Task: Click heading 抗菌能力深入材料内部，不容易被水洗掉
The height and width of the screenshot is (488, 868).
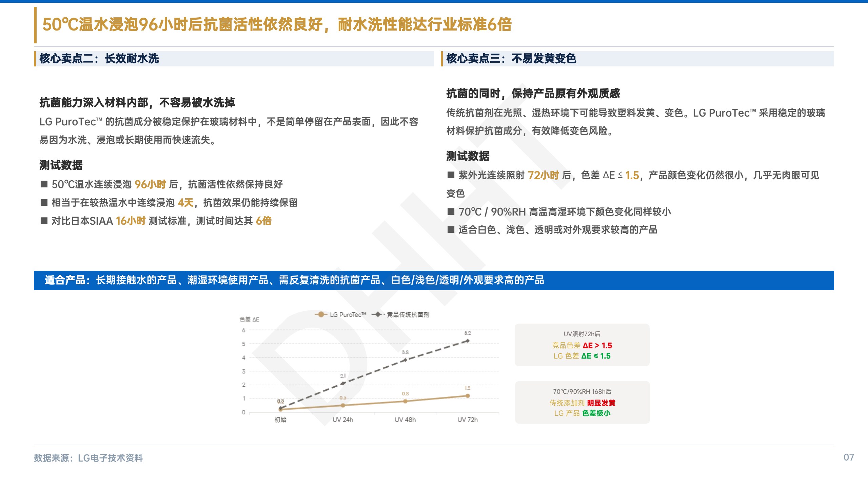Action: pos(137,102)
